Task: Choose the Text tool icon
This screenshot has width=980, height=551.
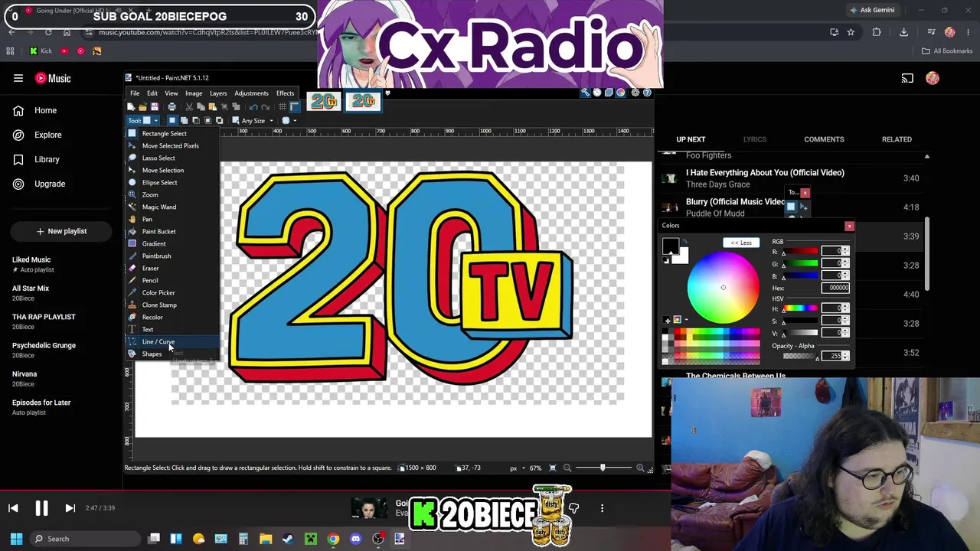Action: point(132,329)
